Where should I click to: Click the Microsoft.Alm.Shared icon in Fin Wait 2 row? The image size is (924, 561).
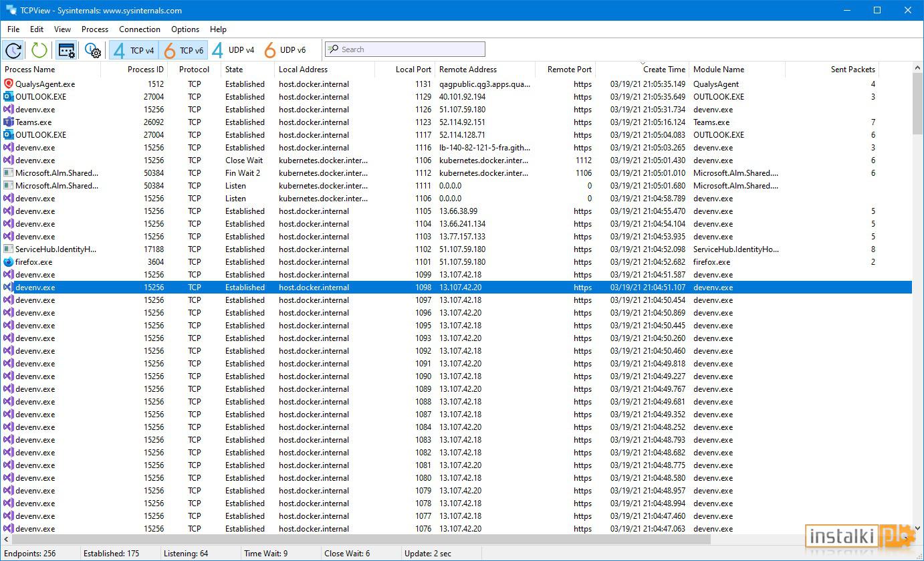click(x=8, y=173)
